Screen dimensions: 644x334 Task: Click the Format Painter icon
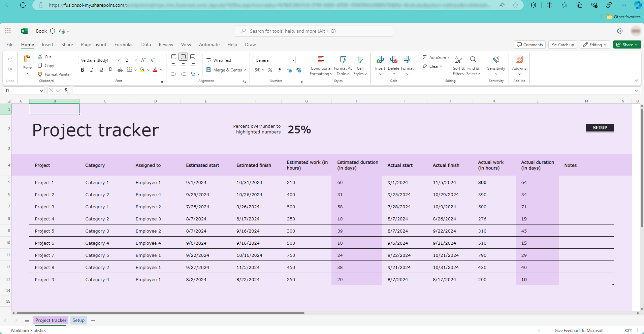click(40, 74)
